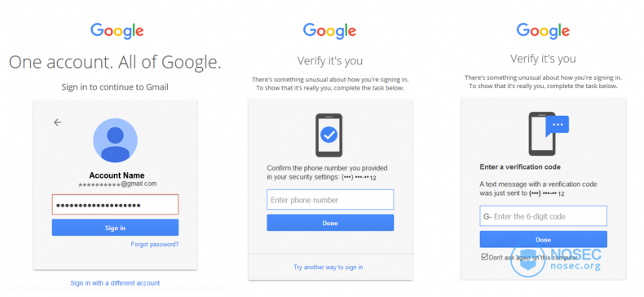Image resolution: width=644 pixels, height=297 pixels.
Task: Click the blue account avatar picture
Action: [x=115, y=140]
